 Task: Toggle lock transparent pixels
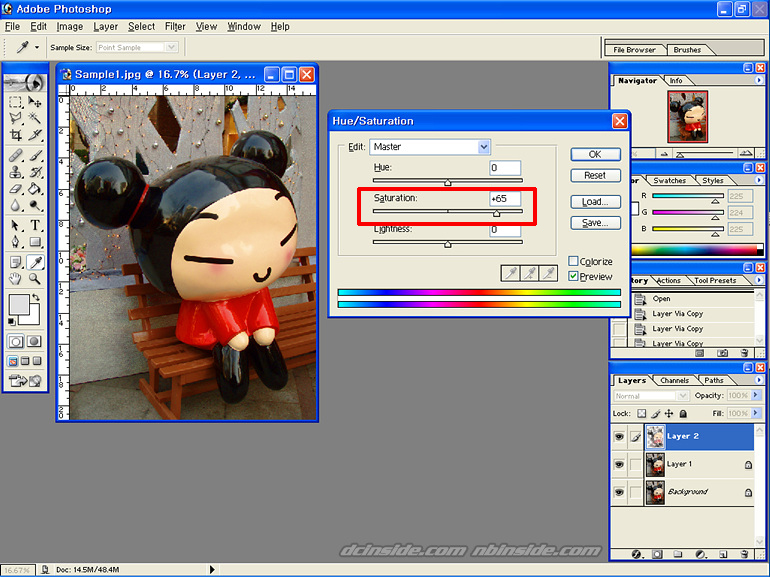641,413
